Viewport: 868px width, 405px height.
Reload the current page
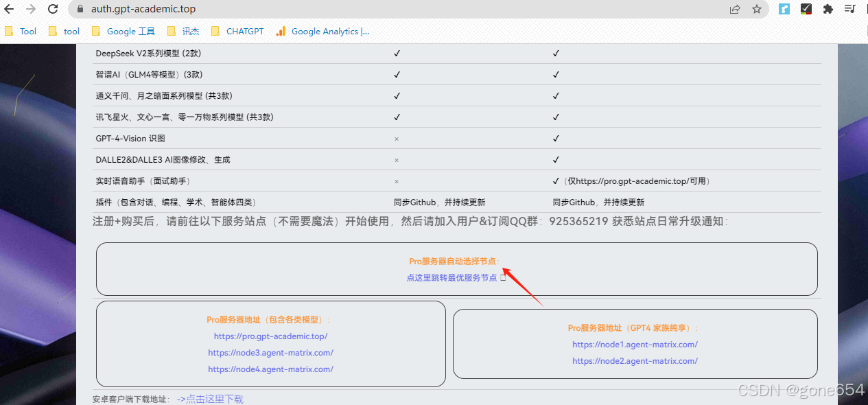click(53, 9)
